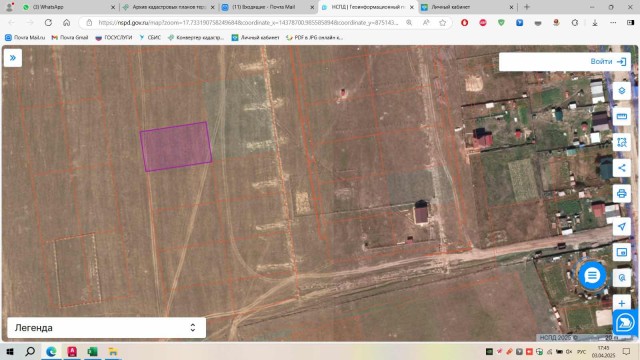Open browser settings ellipsis menu
This screenshot has height=360, width=640.
(613, 23)
